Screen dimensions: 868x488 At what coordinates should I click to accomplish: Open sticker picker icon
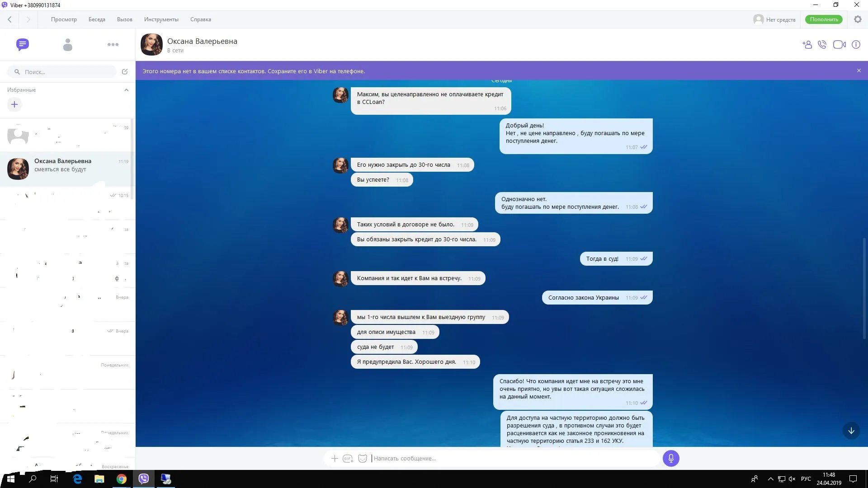click(363, 458)
